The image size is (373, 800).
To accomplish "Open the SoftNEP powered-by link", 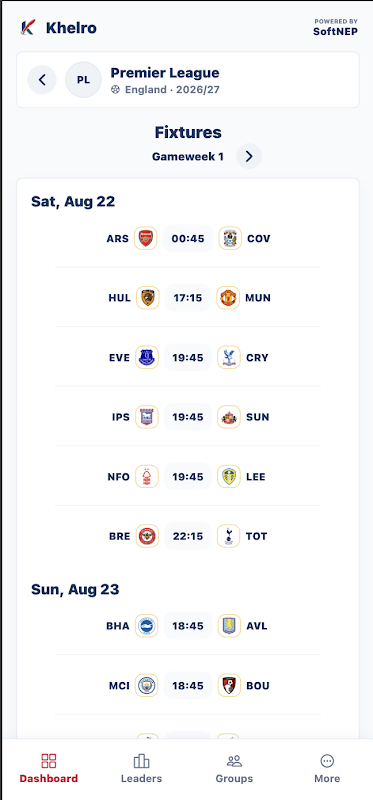I will [335, 28].
